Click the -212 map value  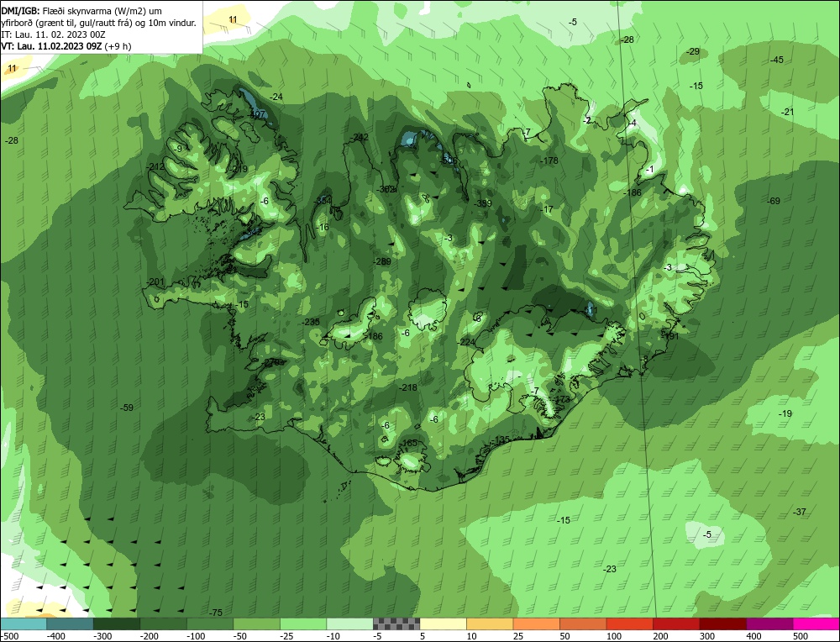(x=155, y=166)
